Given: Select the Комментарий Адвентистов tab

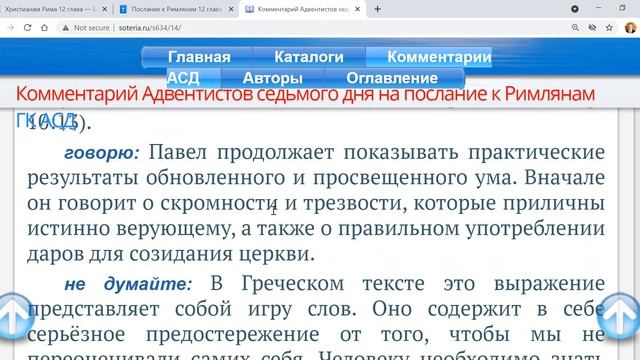Looking at the screenshot, I should click(302, 9).
